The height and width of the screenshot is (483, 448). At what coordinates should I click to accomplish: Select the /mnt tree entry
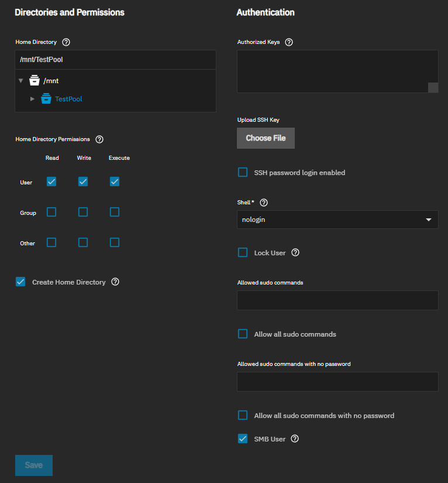(x=51, y=81)
